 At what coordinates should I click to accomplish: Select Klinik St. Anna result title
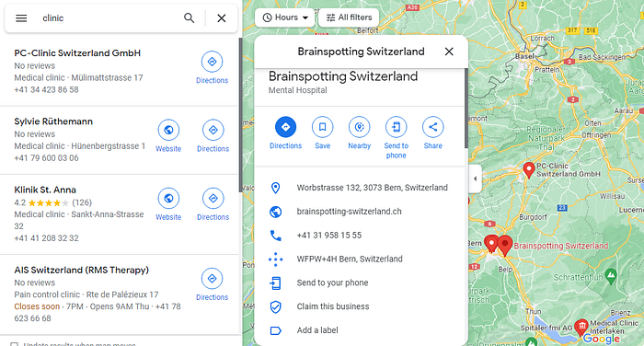coord(45,190)
